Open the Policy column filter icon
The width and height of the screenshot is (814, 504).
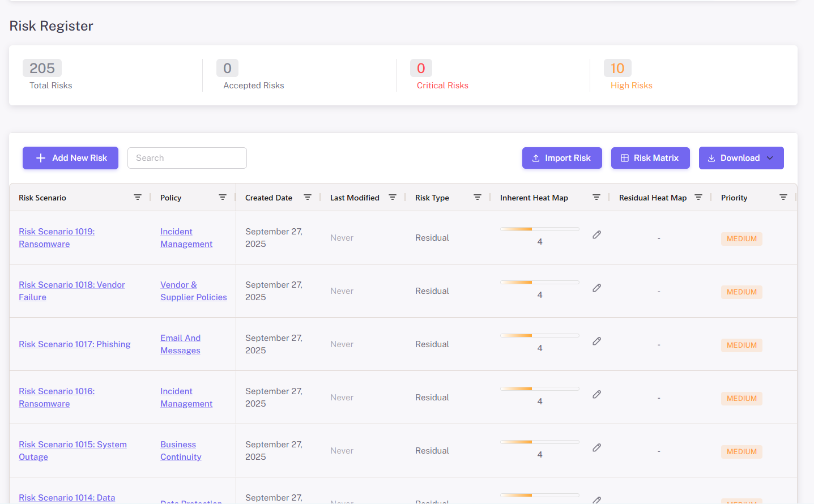click(223, 198)
